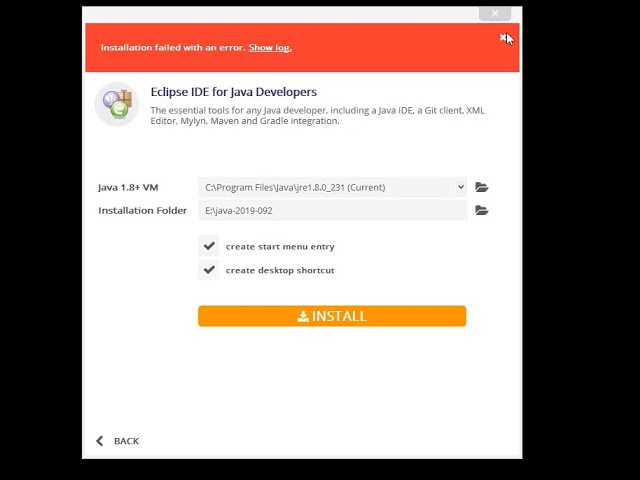Click the 'create start menu entry' label text

(x=280, y=247)
